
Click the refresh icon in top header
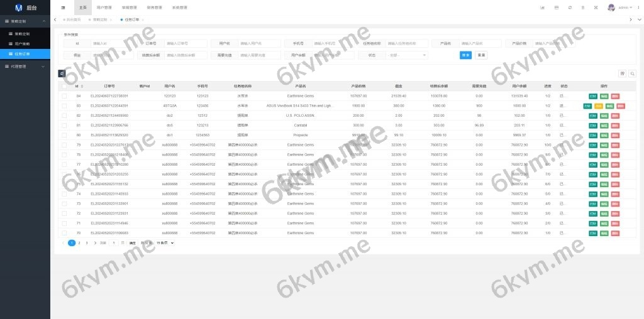coord(570,8)
